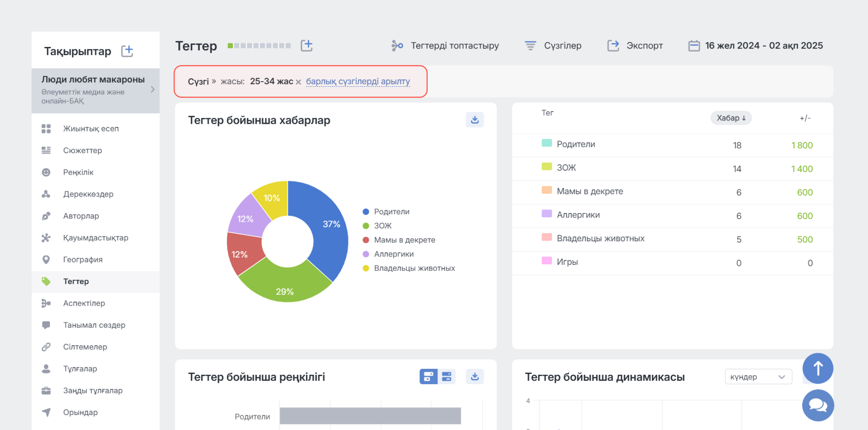
Task: Click the Экспорт export icon
Action: (613, 46)
